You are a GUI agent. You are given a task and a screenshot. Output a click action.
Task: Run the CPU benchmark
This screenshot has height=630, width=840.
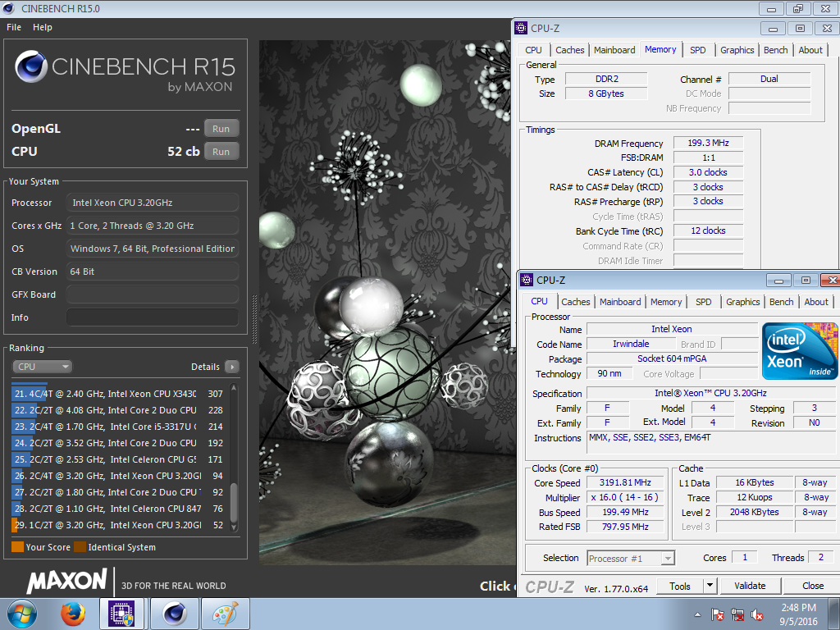coord(221,152)
